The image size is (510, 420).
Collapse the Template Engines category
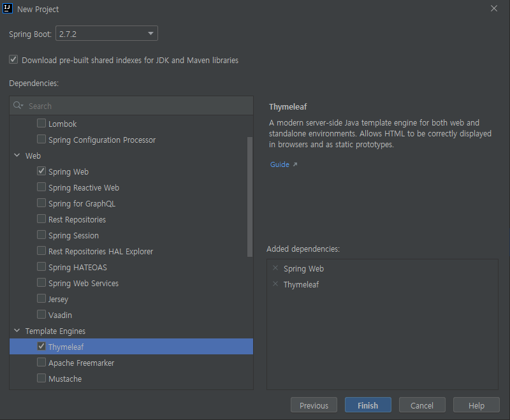17,331
